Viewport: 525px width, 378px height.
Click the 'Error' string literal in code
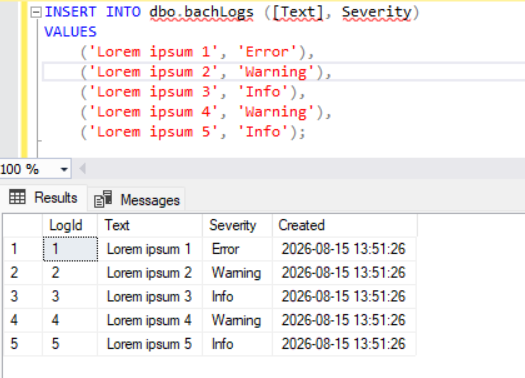point(267,52)
